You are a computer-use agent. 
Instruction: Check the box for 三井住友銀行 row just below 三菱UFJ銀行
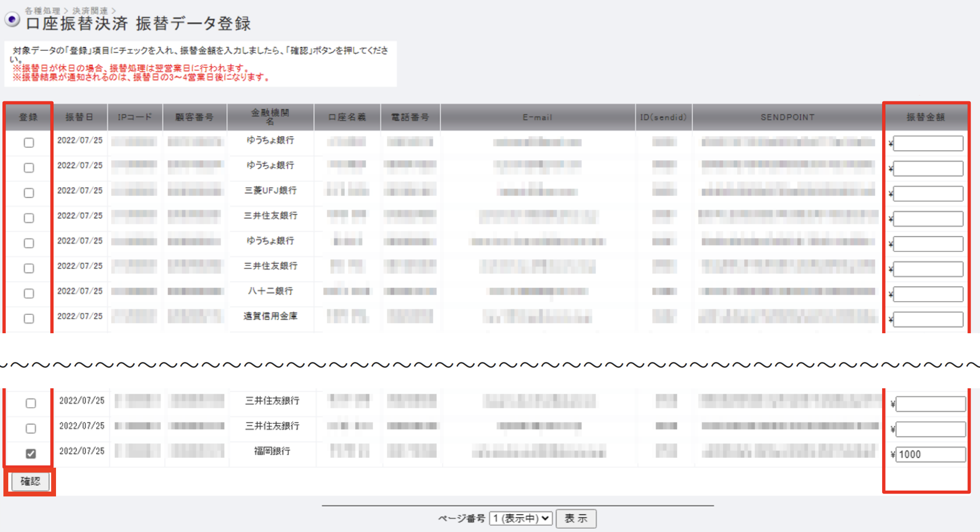tap(29, 218)
